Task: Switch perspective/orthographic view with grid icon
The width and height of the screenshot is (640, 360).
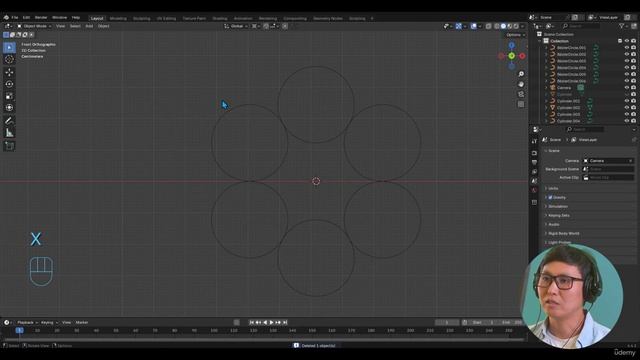Action: pos(521,104)
